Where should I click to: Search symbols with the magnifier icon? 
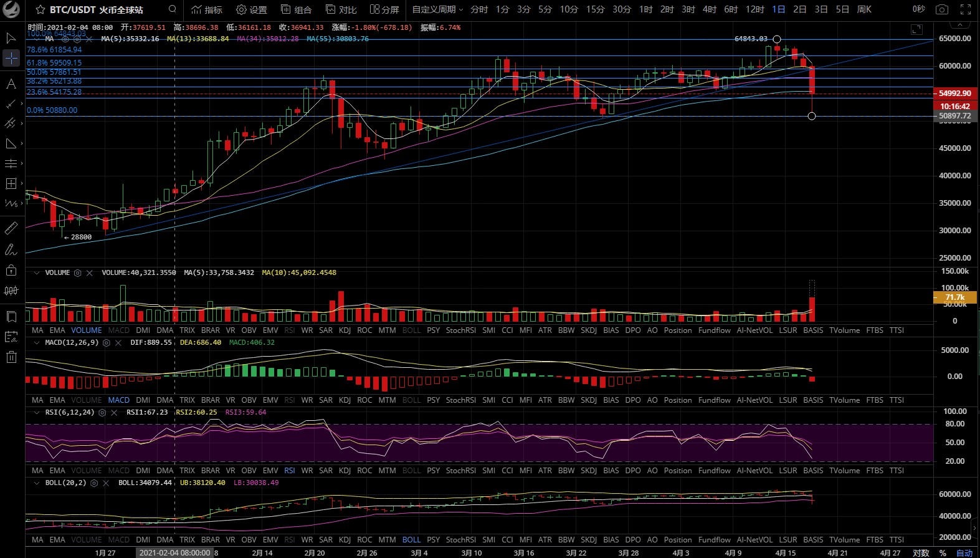point(173,9)
